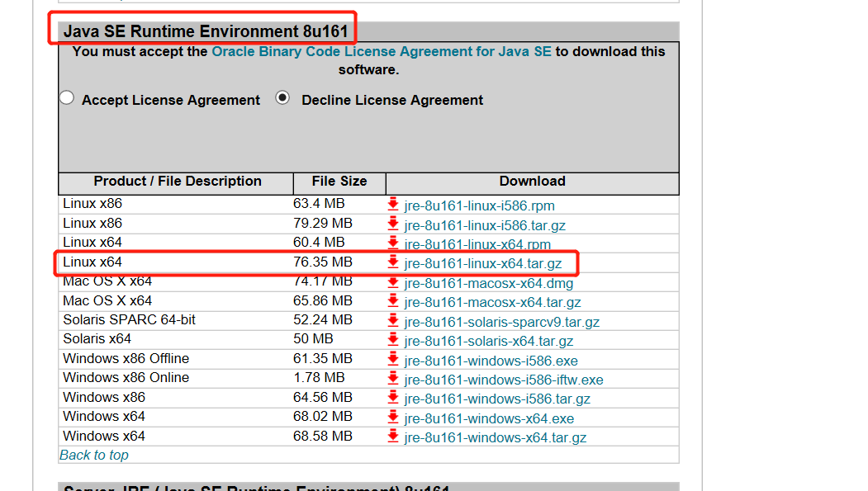Click red download arrow for linux-i586.rpm
The width and height of the screenshot is (868, 491).
click(x=393, y=204)
